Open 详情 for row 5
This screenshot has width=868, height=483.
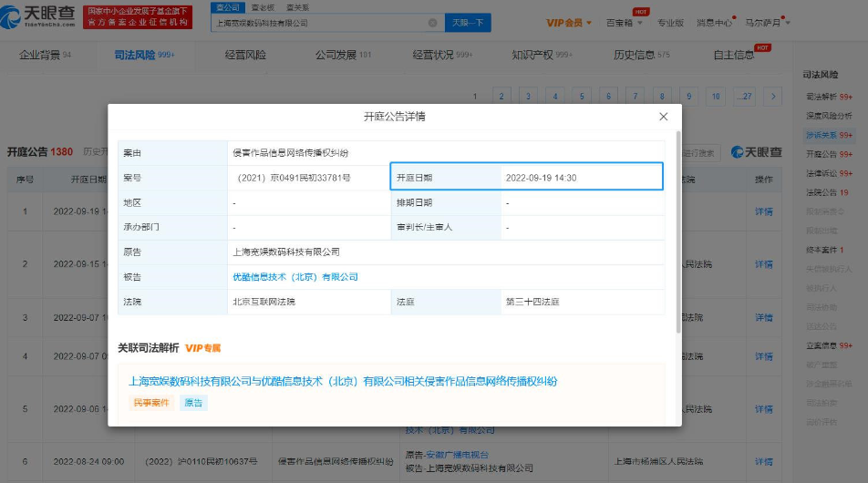[x=764, y=409]
